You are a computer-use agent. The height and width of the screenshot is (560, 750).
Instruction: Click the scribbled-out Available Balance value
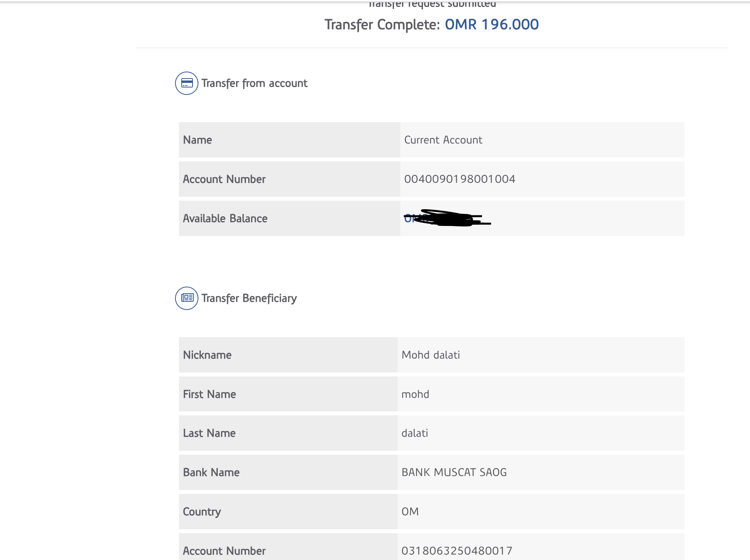tap(447, 218)
